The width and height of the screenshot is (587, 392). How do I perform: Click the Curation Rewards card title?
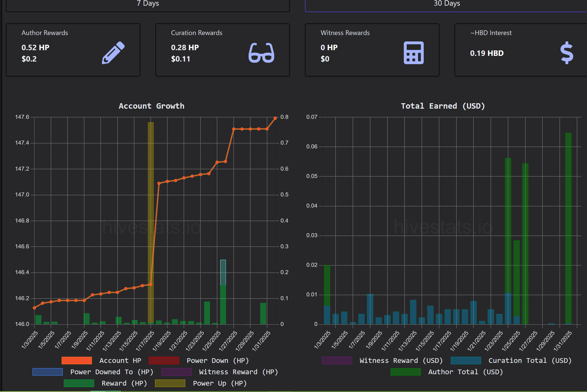tap(197, 33)
